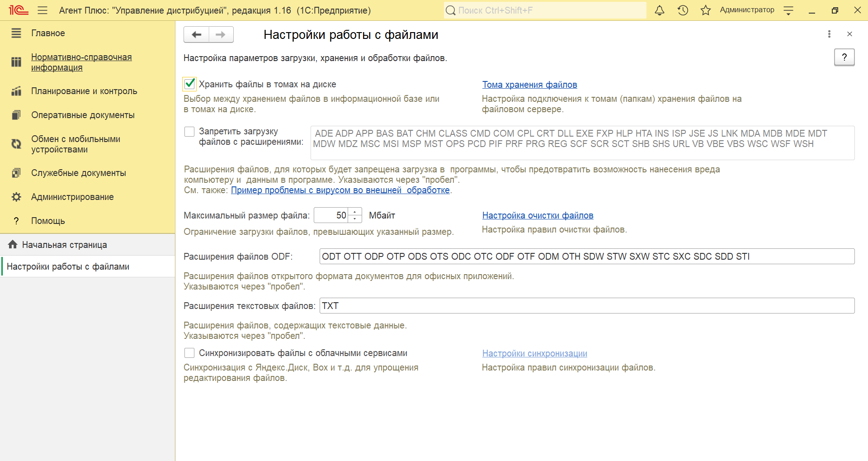Decrease maximum file size with down arrow
The image size is (868, 461).
(x=355, y=219)
